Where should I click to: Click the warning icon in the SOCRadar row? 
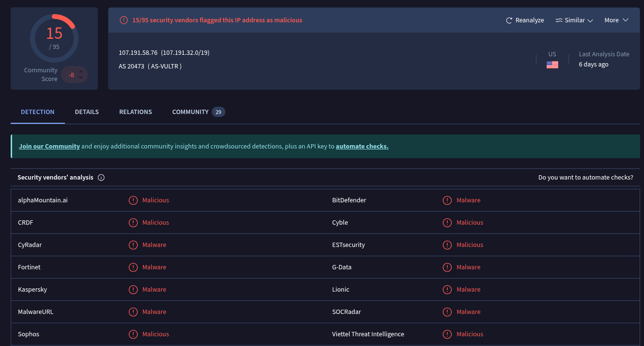(447, 312)
